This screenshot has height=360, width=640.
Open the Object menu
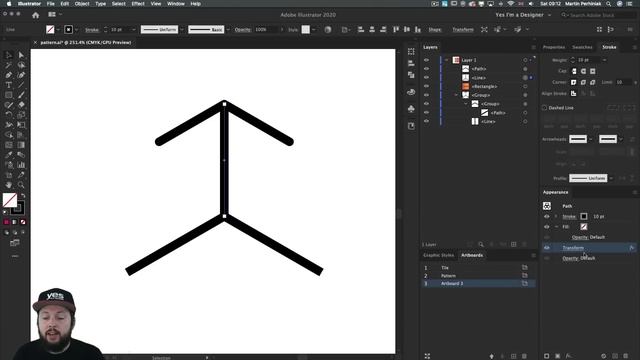pyautogui.click(x=82, y=4)
